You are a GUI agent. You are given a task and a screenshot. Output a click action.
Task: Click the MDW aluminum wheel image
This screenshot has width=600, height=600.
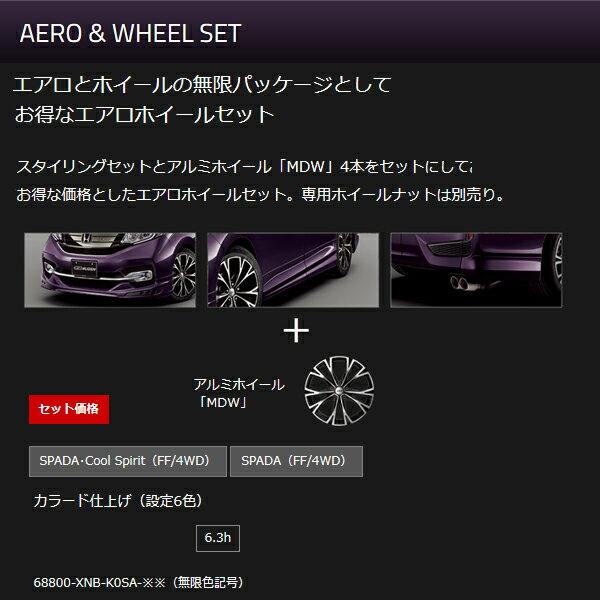coord(339,391)
